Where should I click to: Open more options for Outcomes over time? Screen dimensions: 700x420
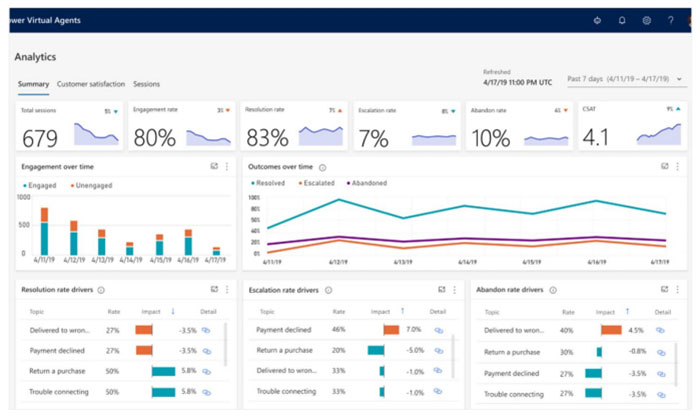point(677,166)
